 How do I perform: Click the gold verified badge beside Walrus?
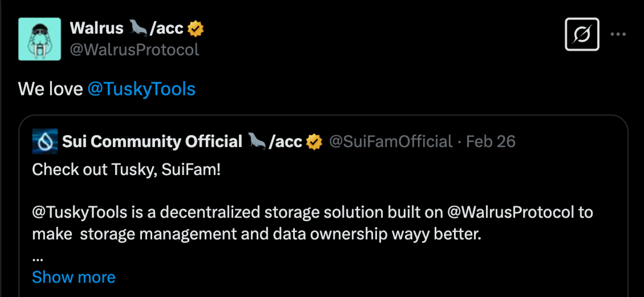click(x=196, y=29)
